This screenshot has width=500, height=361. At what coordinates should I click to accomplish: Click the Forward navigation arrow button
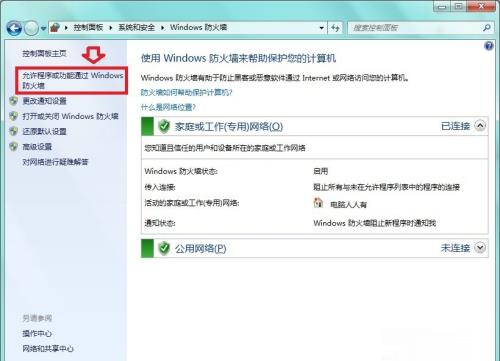pyautogui.click(x=32, y=28)
